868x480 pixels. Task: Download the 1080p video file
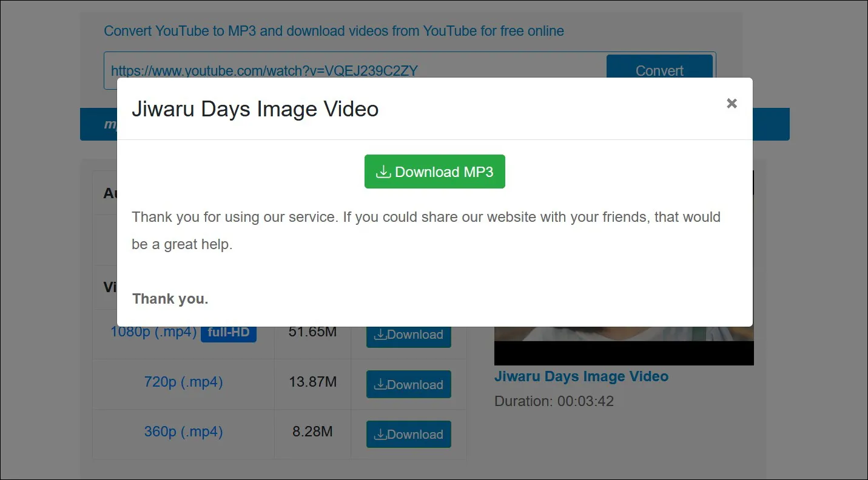[408, 335]
